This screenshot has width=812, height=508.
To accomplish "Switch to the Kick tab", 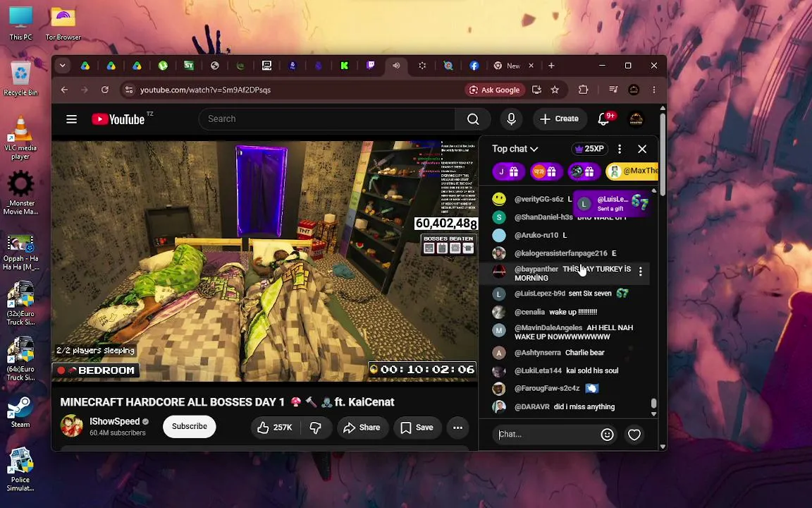I will point(345,66).
